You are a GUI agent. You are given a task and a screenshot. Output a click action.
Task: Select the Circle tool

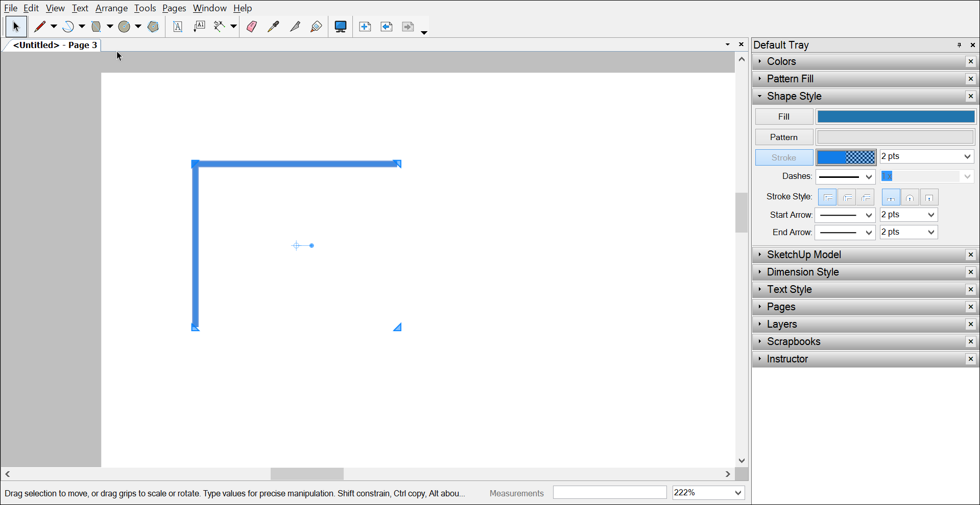(x=124, y=27)
